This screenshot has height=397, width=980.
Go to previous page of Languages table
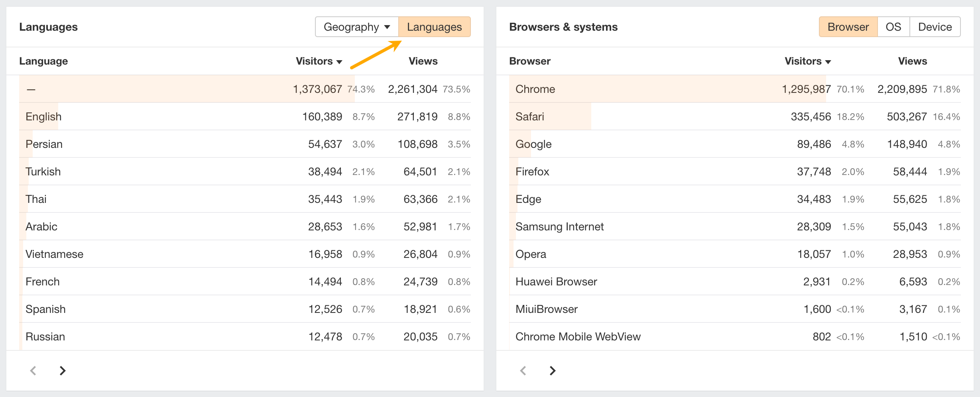[33, 371]
